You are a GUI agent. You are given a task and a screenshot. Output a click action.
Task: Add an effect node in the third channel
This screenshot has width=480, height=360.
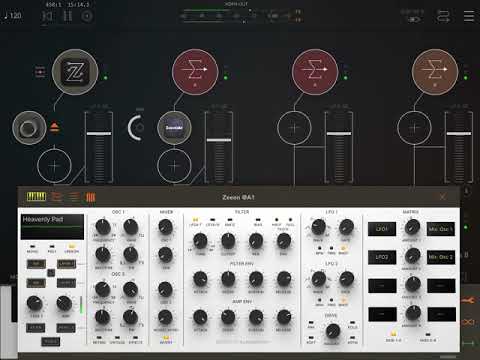294,128
